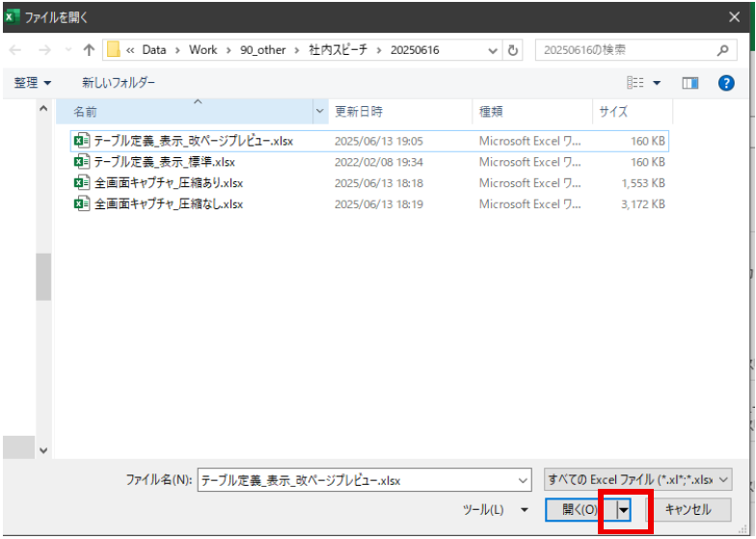Select the file 全画面キャプチャ_圧縮あり.xlsx
Screen dimensions: 756x539
168,183
